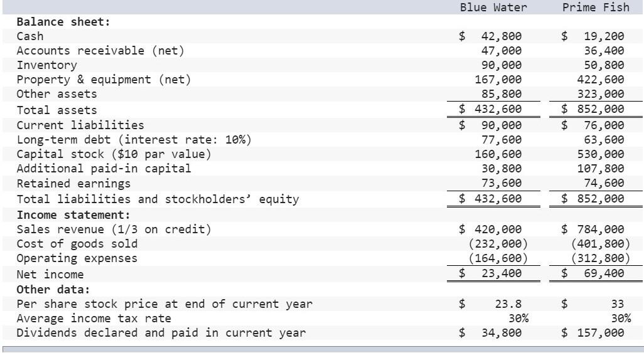Select Prime Fish current liabilities 76,000
Screen dimensions: 644x353
604,125
